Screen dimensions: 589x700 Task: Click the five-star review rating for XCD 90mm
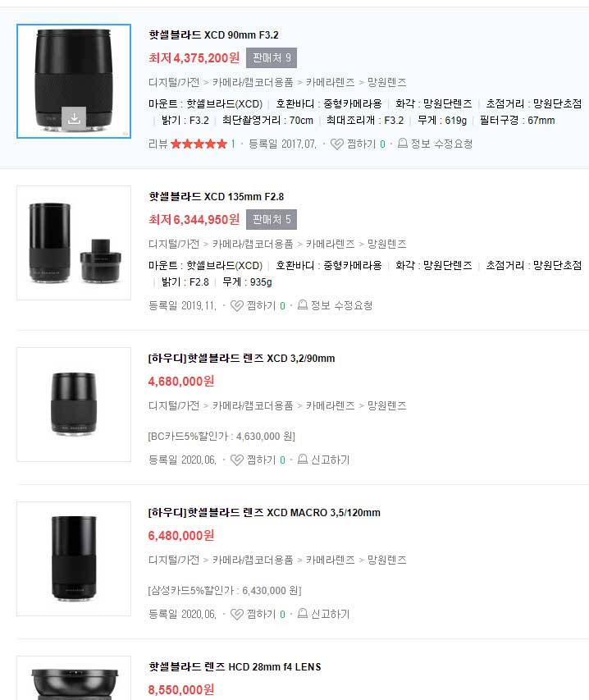(199, 144)
